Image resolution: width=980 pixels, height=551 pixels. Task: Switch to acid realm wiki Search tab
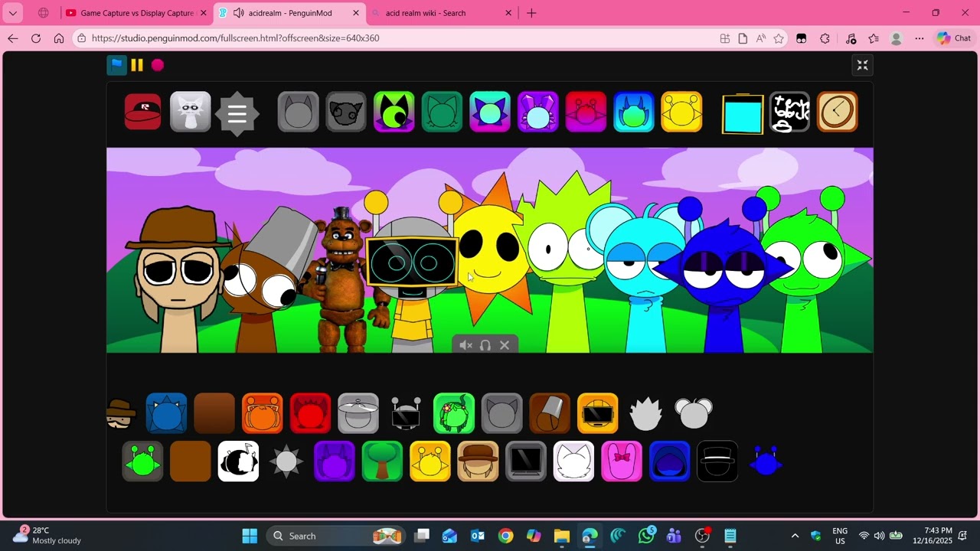point(441,13)
